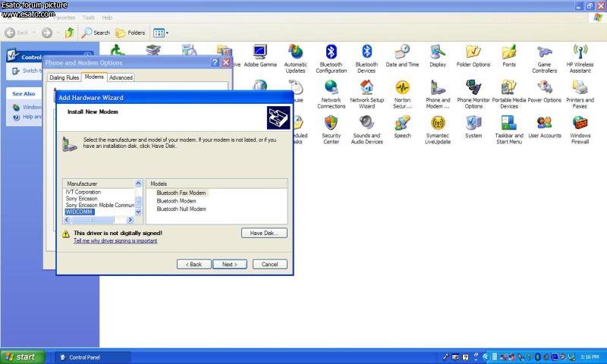Switch to the Advanced tab

point(121,77)
